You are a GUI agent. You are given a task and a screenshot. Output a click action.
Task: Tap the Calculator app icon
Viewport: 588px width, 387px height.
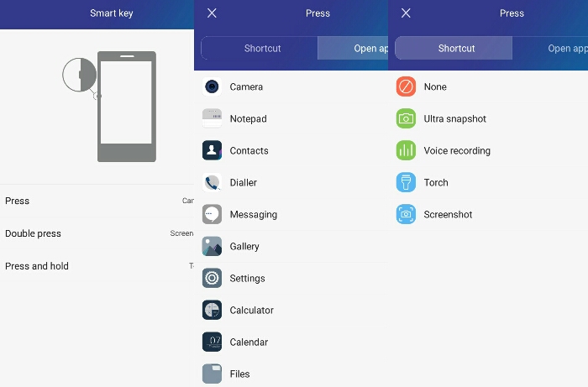212,310
